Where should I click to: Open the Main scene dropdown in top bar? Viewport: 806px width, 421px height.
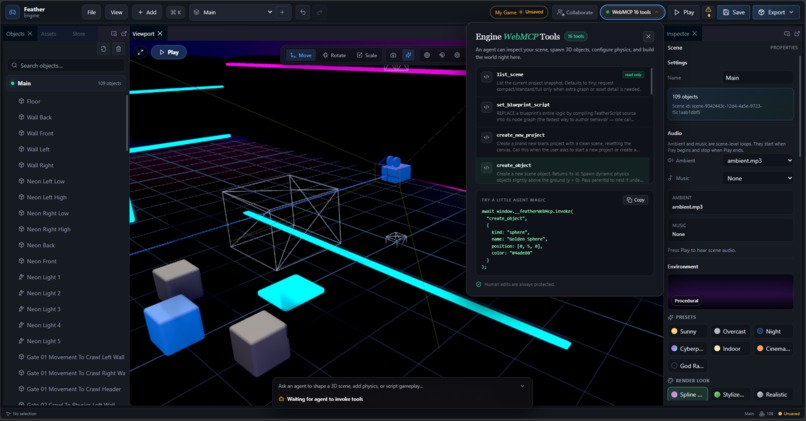tap(232, 12)
